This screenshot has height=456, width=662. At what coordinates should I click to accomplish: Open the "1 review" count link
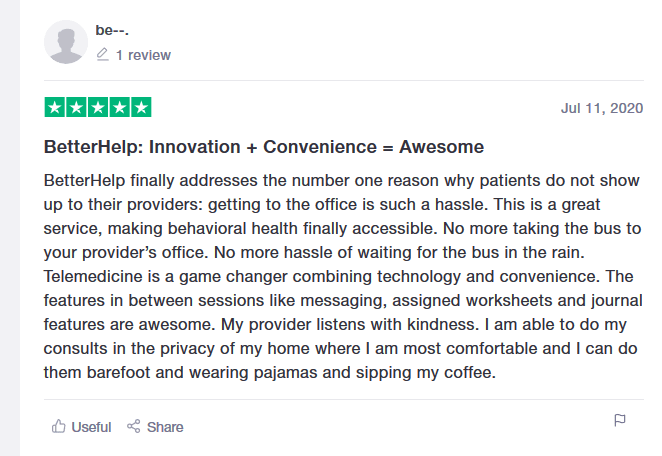[143, 56]
